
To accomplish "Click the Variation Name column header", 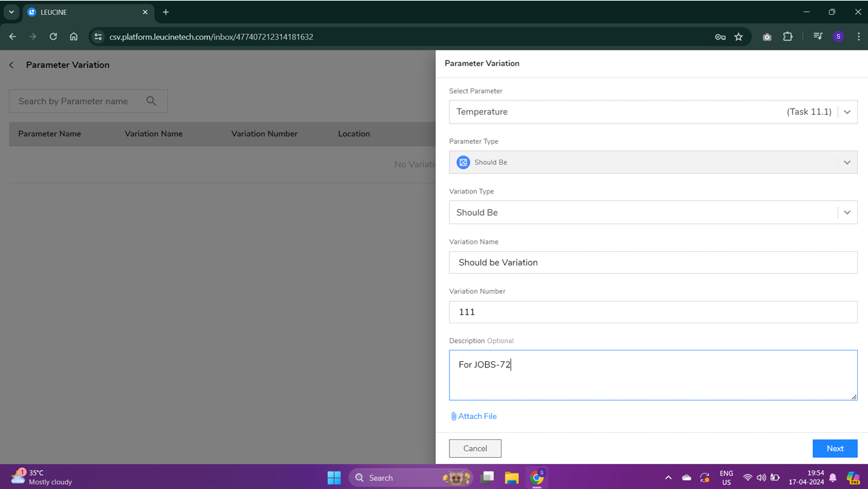I will tap(153, 134).
